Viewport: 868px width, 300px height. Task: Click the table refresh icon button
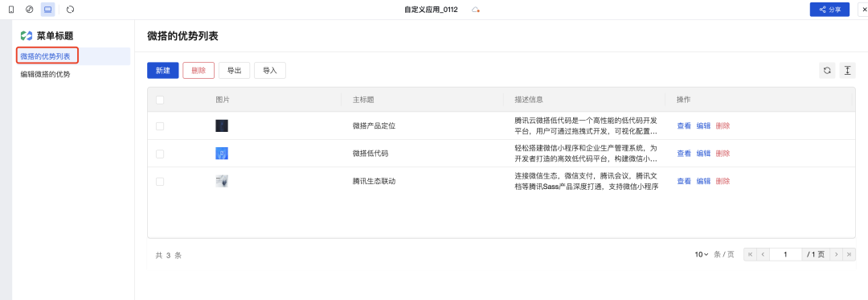point(827,70)
